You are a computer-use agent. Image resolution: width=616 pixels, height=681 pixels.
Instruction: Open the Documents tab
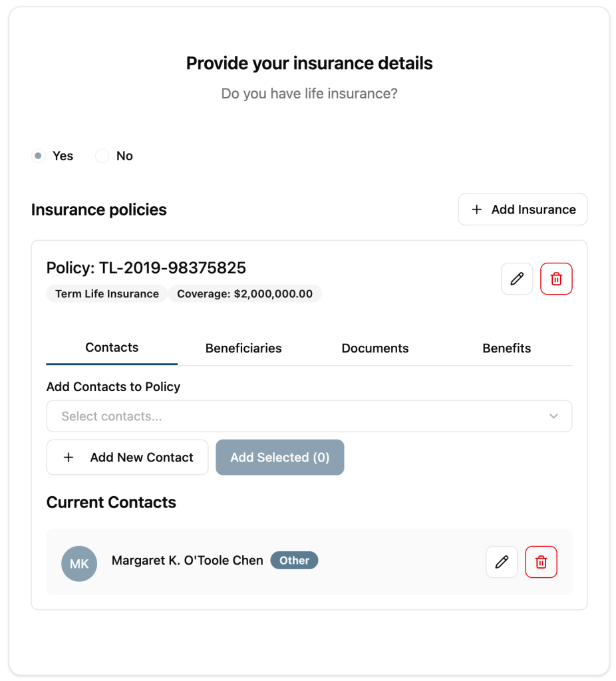coord(375,348)
